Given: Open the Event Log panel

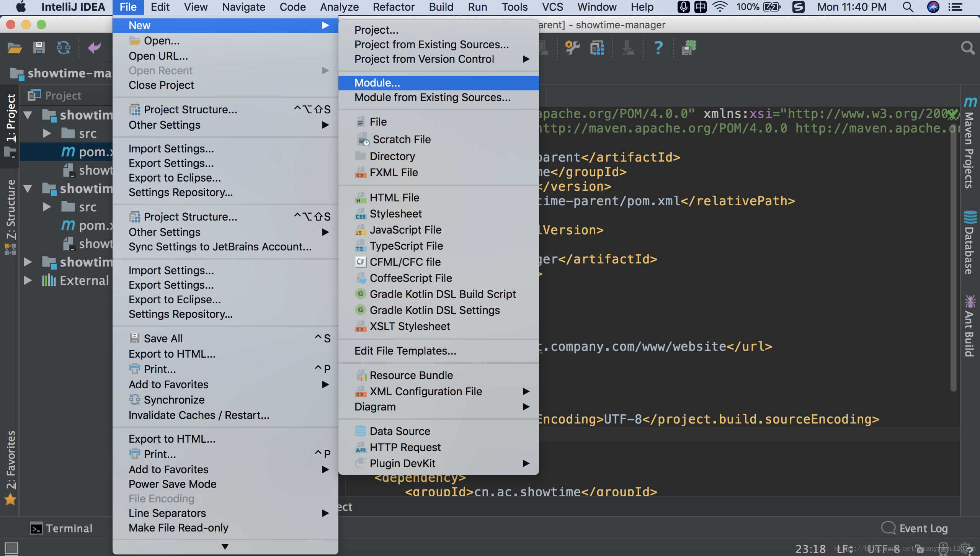Looking at the screenshot, I should click(915, 528).
